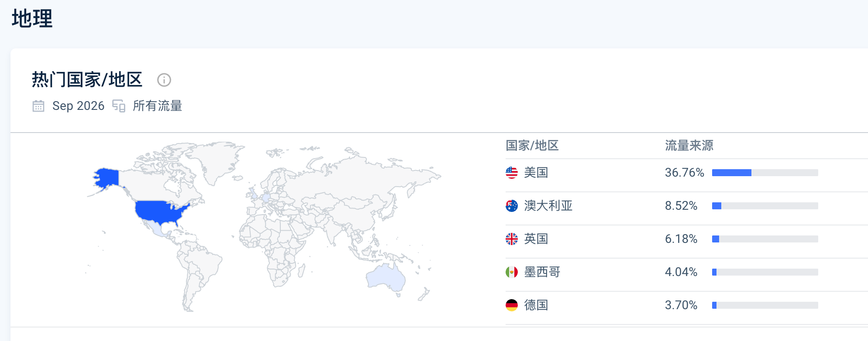The width and height of the screenshot is (868, 341).
Task: Select the 美国 country link
Action: 536,173
